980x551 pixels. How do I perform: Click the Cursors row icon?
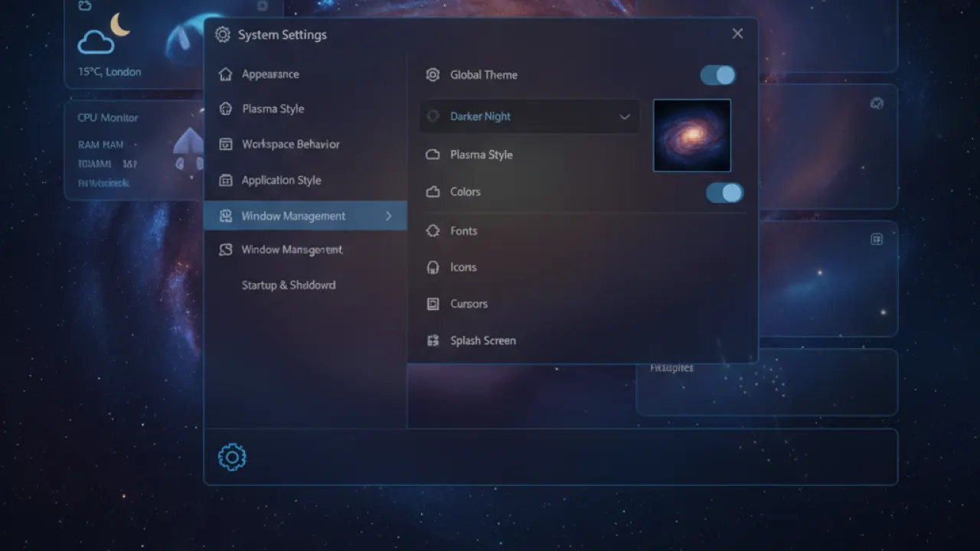pos(433,304)
